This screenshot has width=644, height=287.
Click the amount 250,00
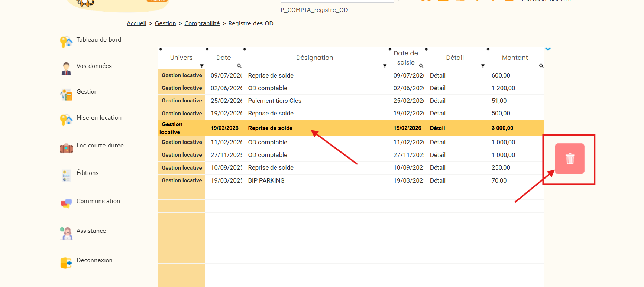tap(501, 167)
